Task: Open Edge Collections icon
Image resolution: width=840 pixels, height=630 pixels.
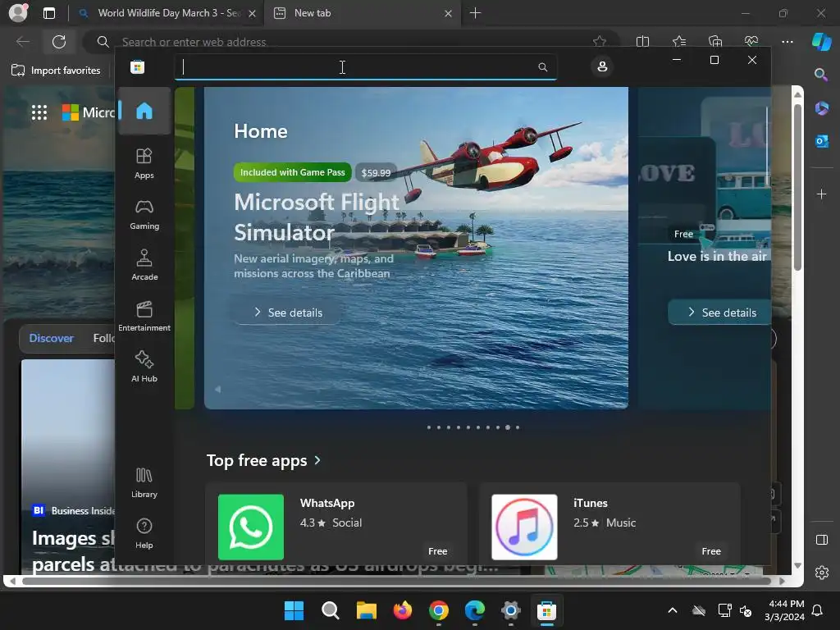Action: (x=715, y=41)
